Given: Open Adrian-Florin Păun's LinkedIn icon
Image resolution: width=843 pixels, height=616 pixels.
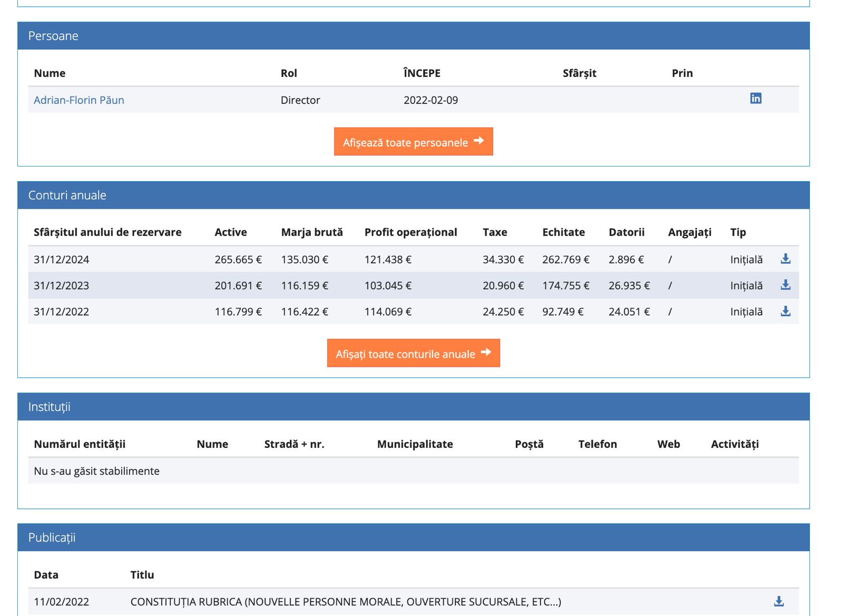Looking at the screenshot, I should (x=756, y=99).
